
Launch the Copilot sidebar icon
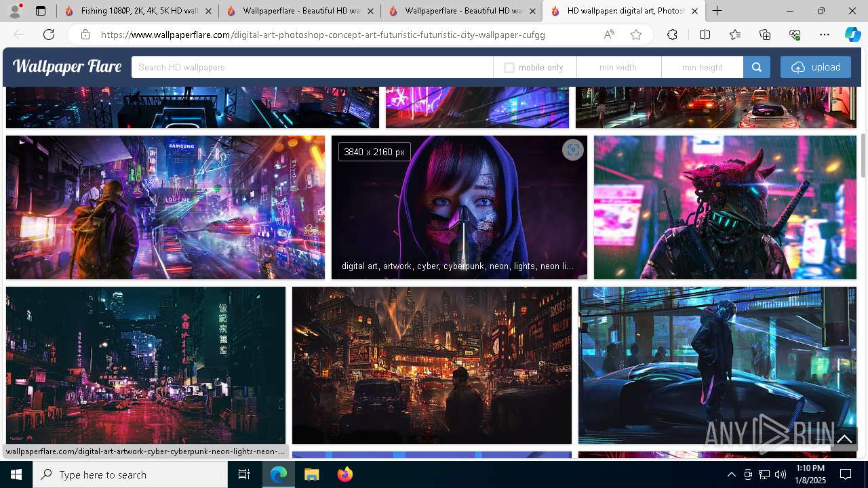point(852,35)
